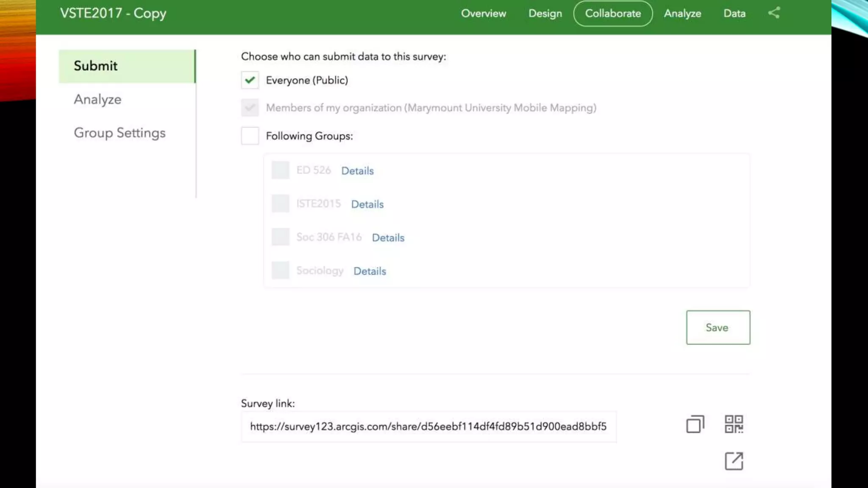Screen dimensions: 868x488
Task: Select the ED 526 group checkbox
Action: point(280,170)
